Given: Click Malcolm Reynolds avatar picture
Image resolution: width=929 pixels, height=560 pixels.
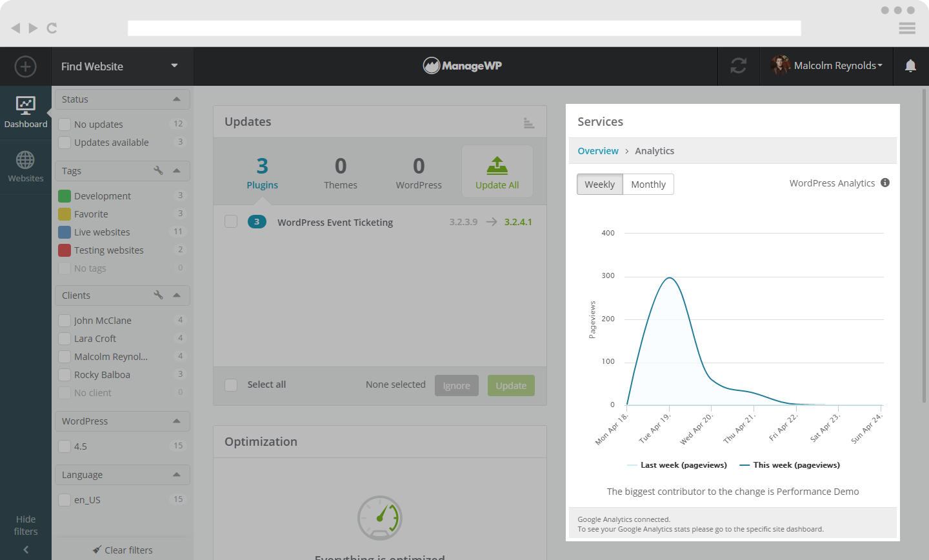Looking at the screenshot, I should (x=781, y=65).
